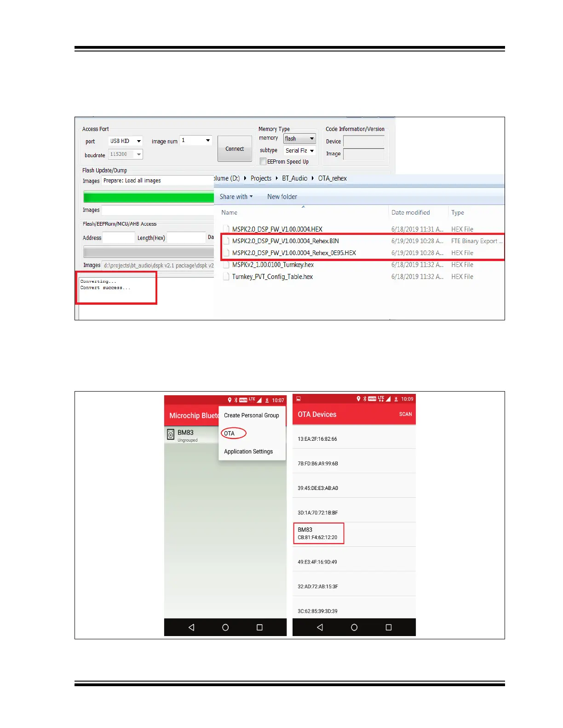Click BT_Audio in the breadcrumb path
This screenshot has width=563, height=728.
(x=294, y=178)
